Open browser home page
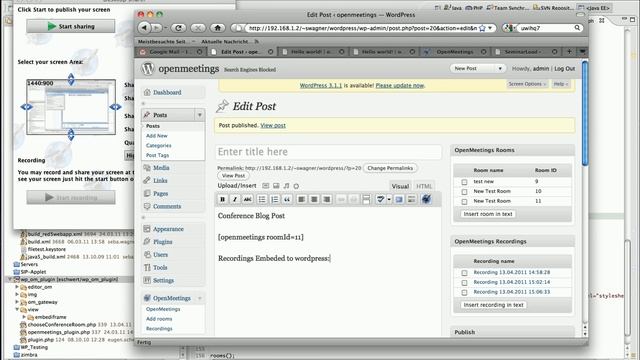 218,28
